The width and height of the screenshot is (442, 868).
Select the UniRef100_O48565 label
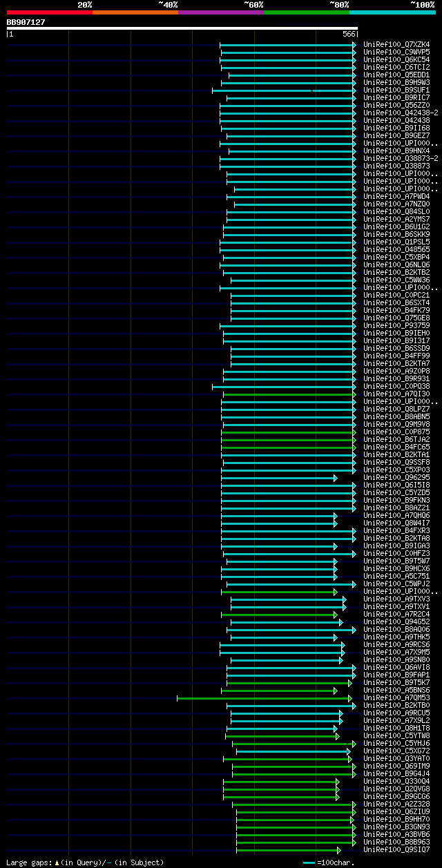click(396, 250)
